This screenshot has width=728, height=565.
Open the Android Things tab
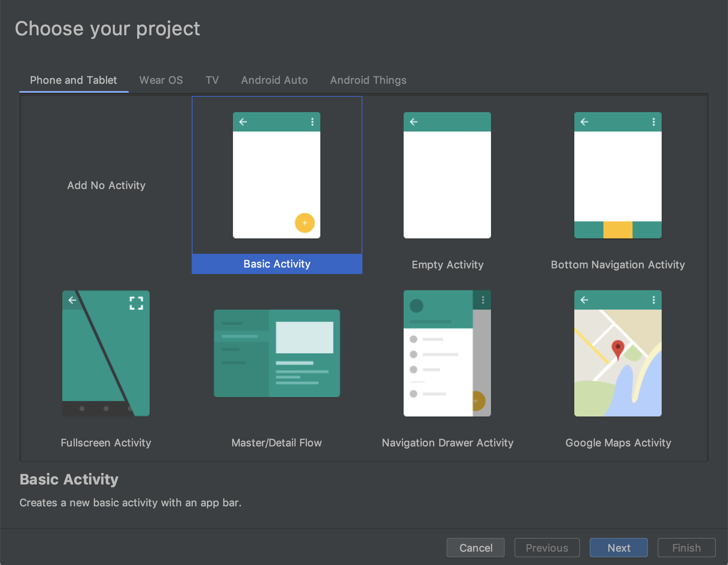point(368,80)
